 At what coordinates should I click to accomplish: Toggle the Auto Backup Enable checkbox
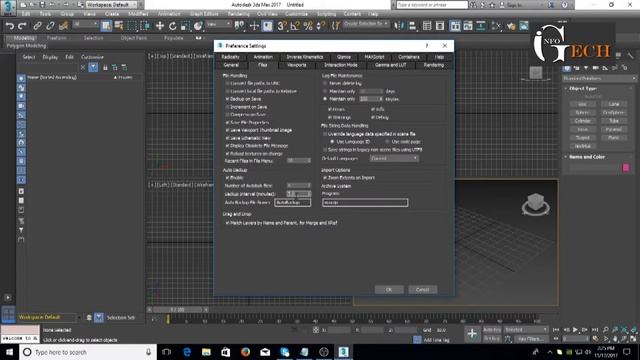pyautogui.click(x=227, y=178)
